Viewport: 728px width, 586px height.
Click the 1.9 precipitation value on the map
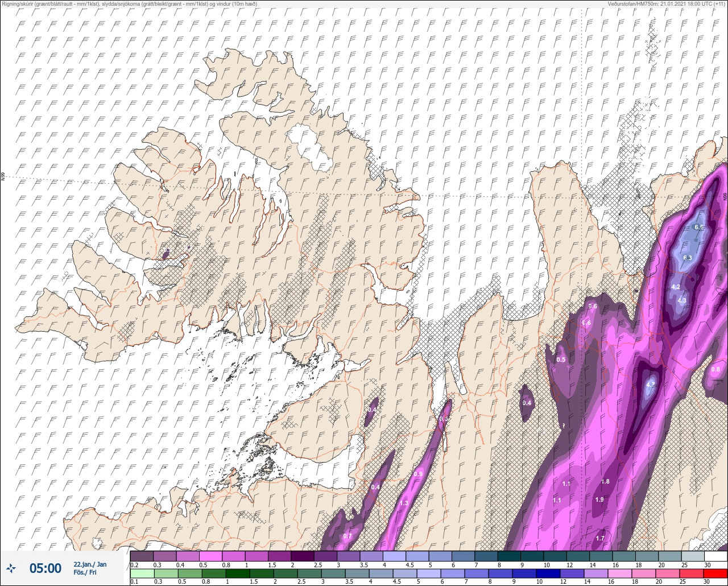[x=599, y=500]
